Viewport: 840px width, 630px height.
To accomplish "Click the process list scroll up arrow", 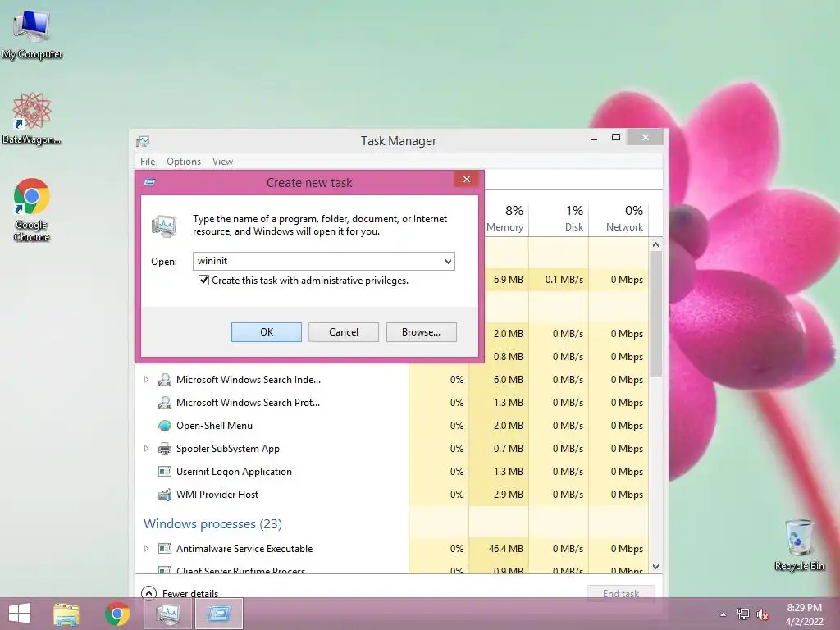I will (655, 244).
